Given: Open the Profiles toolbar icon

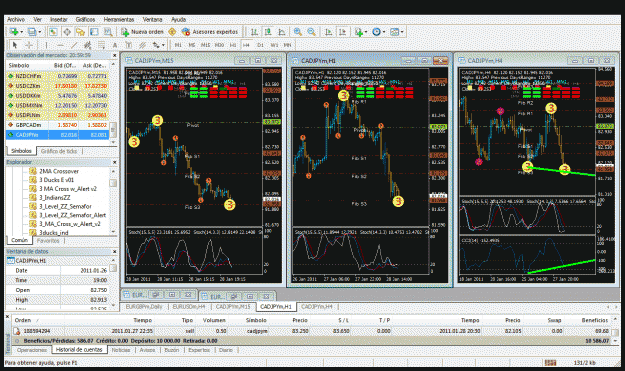Looking at the screenshot, I should coord(31,32).
